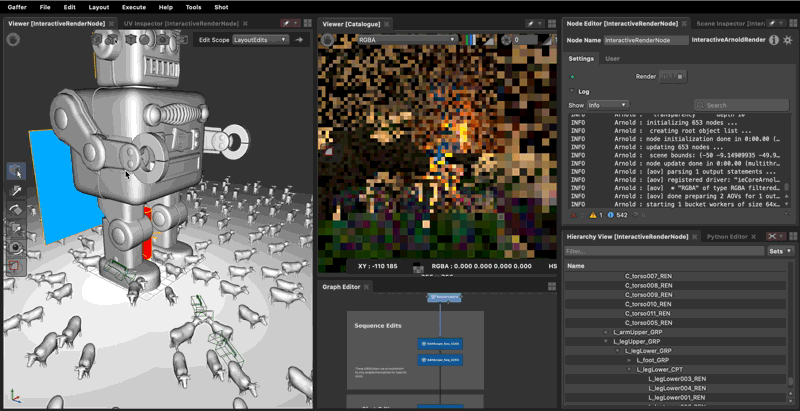800x411 pixels.
Task: Click the yellow warning count icon in Log
Action: coord(593,215)
